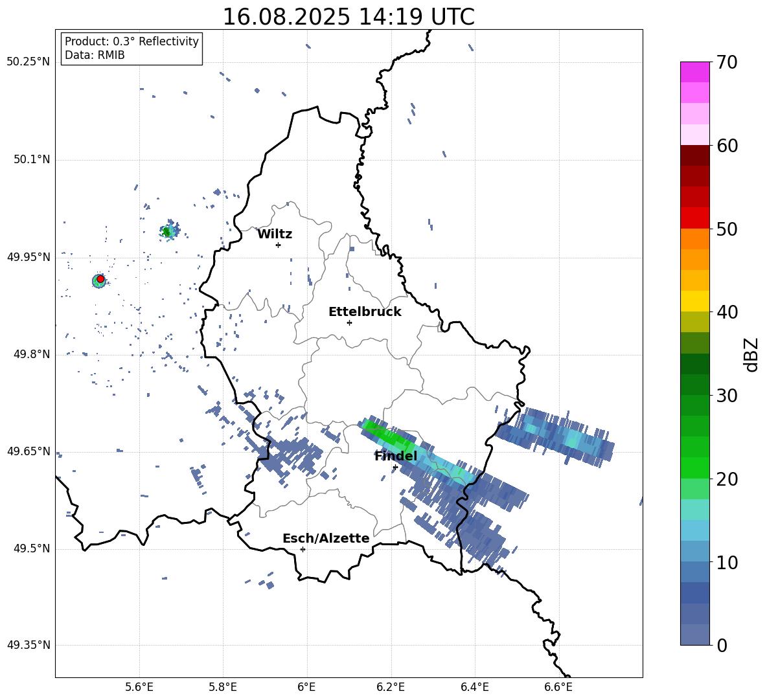
Task: Click the 49.5°N latitude label
Action: click(x=32, y=548)
